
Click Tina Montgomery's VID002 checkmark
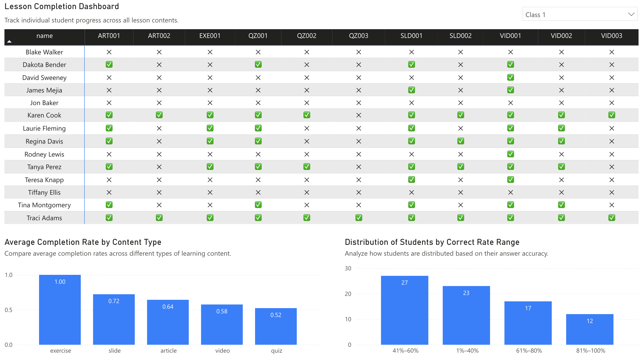(x=561, y=205)
